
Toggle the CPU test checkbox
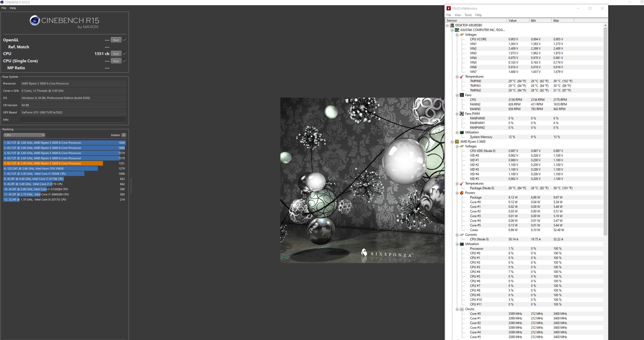pyautogui.click(x=125, y=53)
